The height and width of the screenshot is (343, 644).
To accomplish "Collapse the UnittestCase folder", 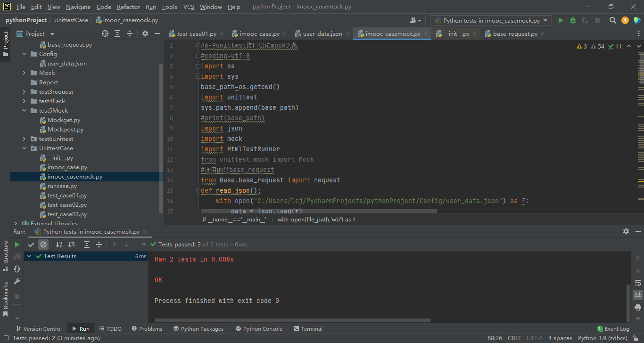I will click(25, 148).
